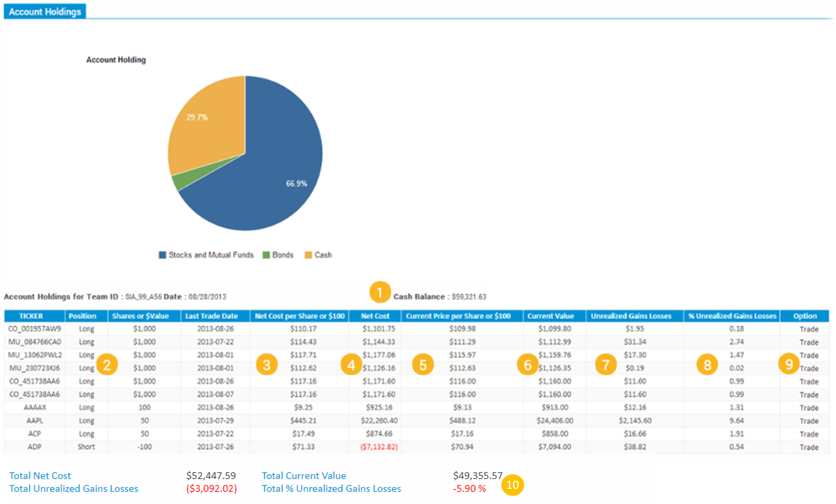Image resolution: width=836 pixels, height=504 pixels.
Task: Open the Account Holdings tab
Action: click(x=45, y=11)
